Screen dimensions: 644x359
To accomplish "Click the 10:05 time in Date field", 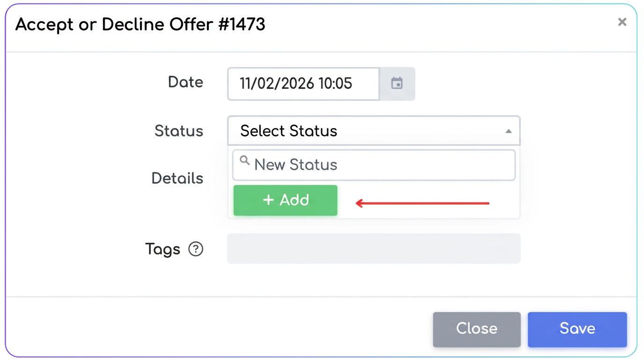I will [335, 84].
